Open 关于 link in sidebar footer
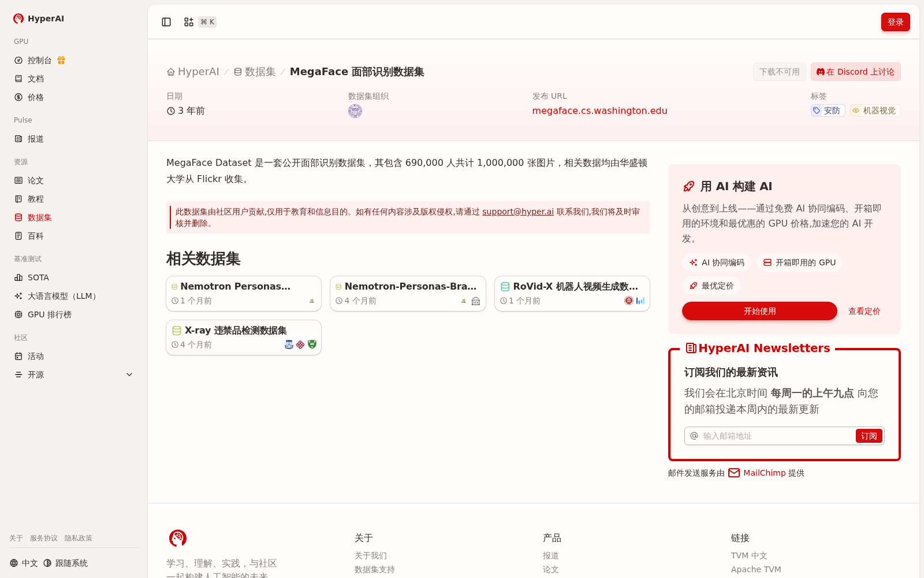 coord(16,538)
